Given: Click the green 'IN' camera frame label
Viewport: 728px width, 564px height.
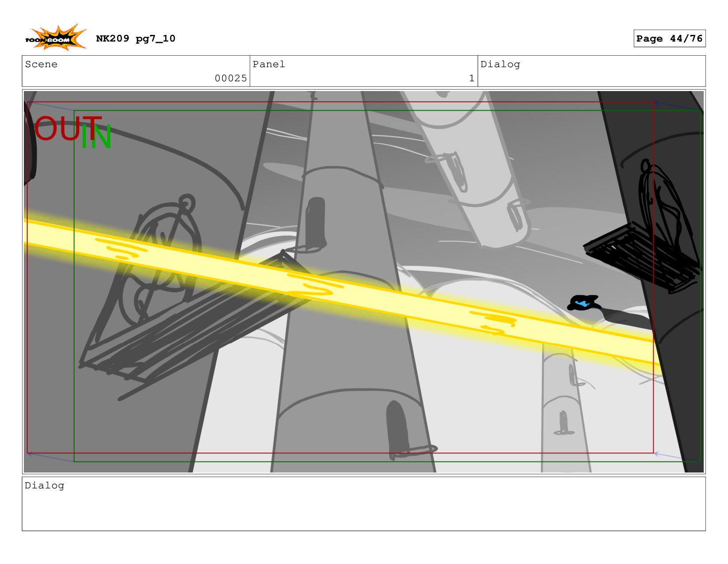Looking at the screenshot, I should pyautogui.click(x=96, y=137).
